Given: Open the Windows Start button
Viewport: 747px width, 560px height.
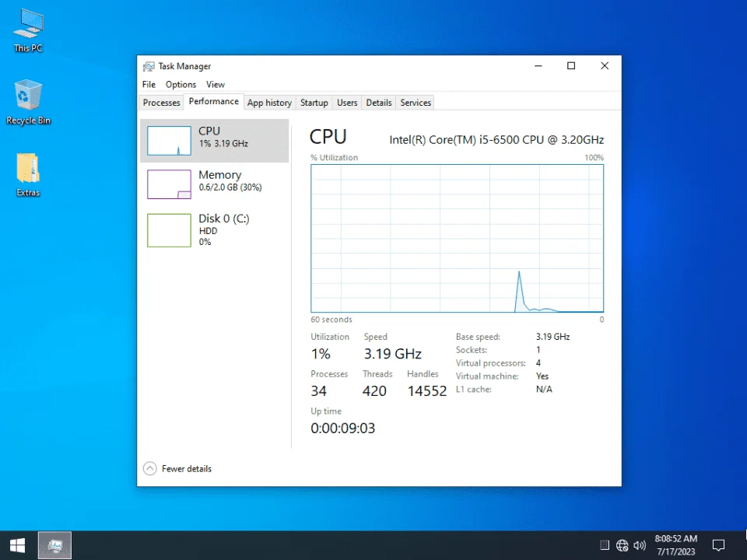Looking at the screenshot, I should coord(18,545).
